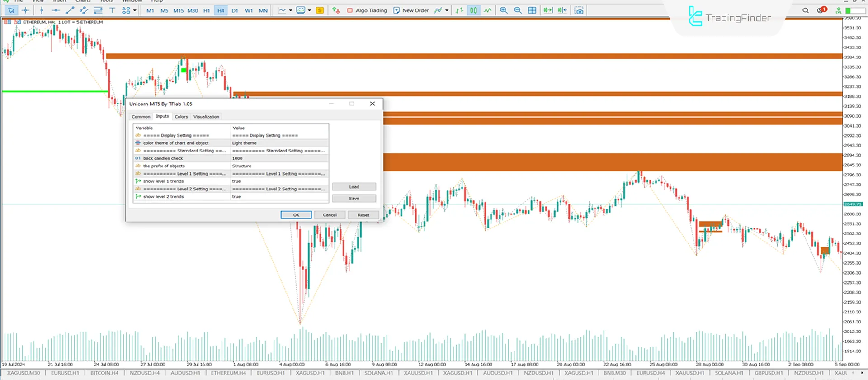This screenshot has width=868, height=380.
Task: Select the crosshair cursor tool
Action: [x=25, y=10]
